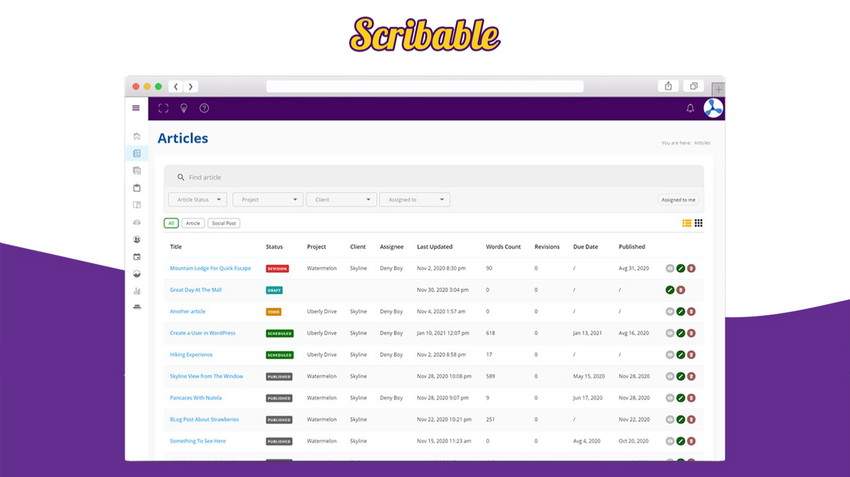Select the All filter tab

coord(171,223)
